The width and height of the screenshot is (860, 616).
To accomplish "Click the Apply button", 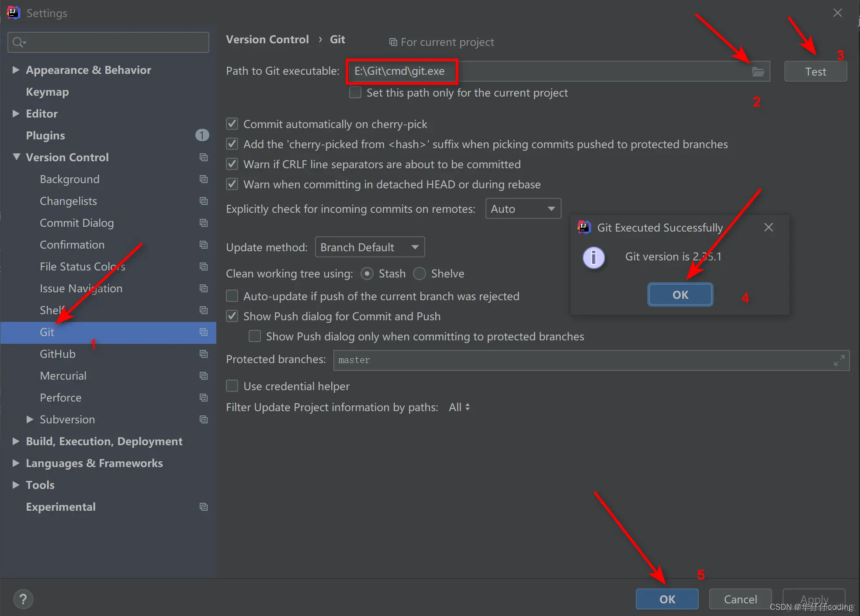I will (814, 599).
